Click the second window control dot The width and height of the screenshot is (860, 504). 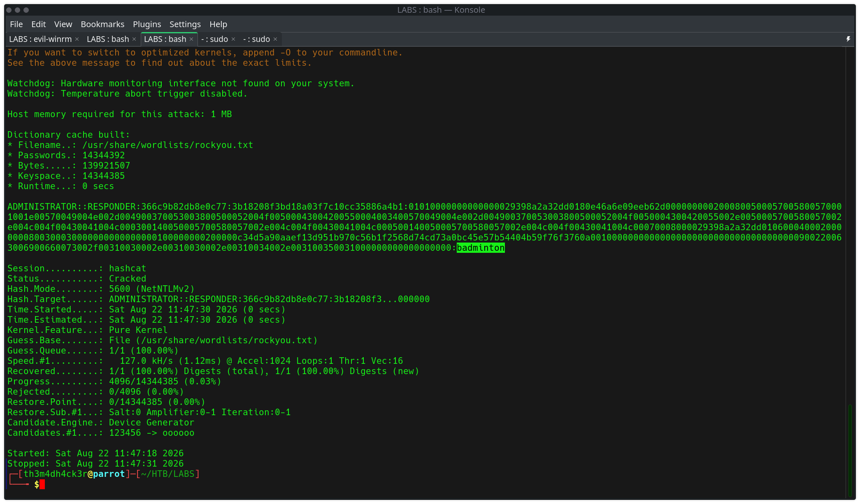click(17, 10)
